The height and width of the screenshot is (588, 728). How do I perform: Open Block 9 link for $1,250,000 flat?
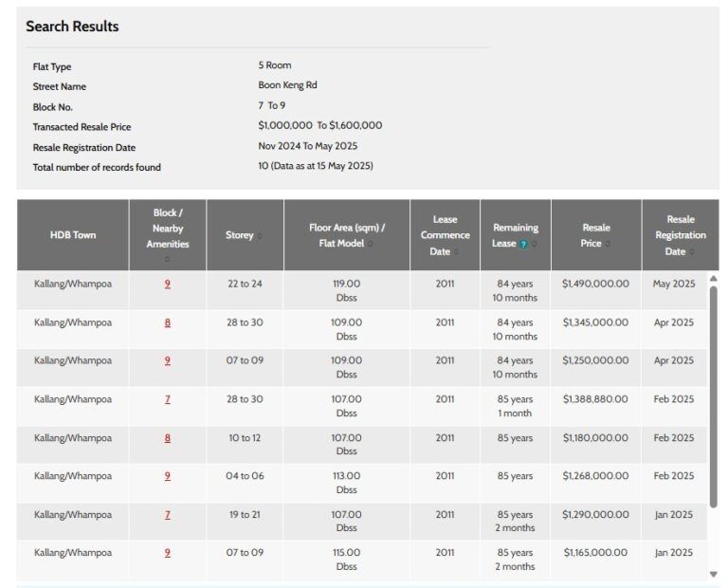click(168, 360)
